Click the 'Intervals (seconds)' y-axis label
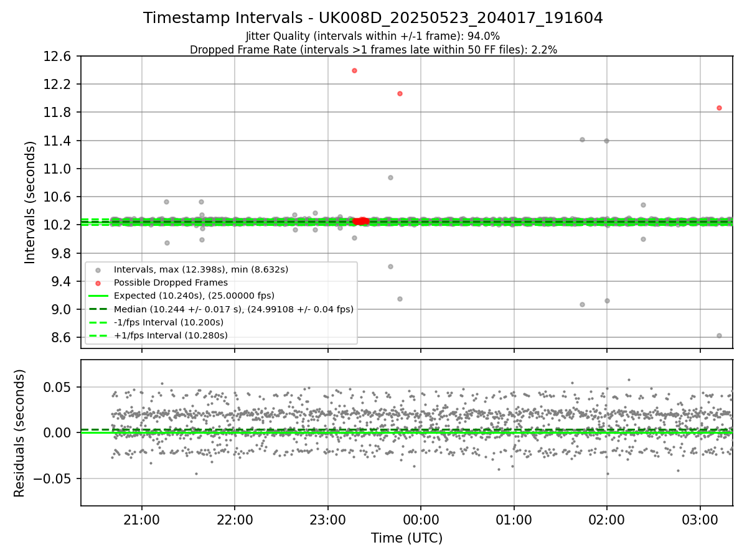Screen dimensions: 747x560 31,202
